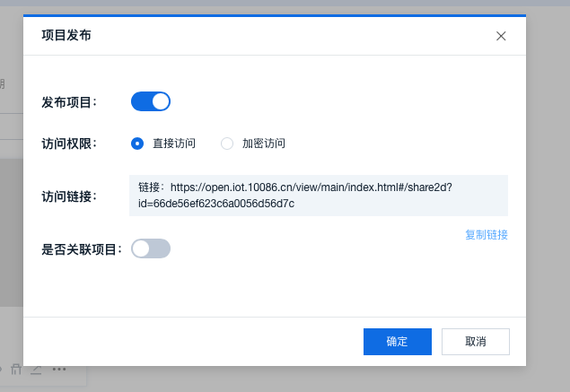Click the 发布项目 field label
Screen dimensions: 570x392
68,102
